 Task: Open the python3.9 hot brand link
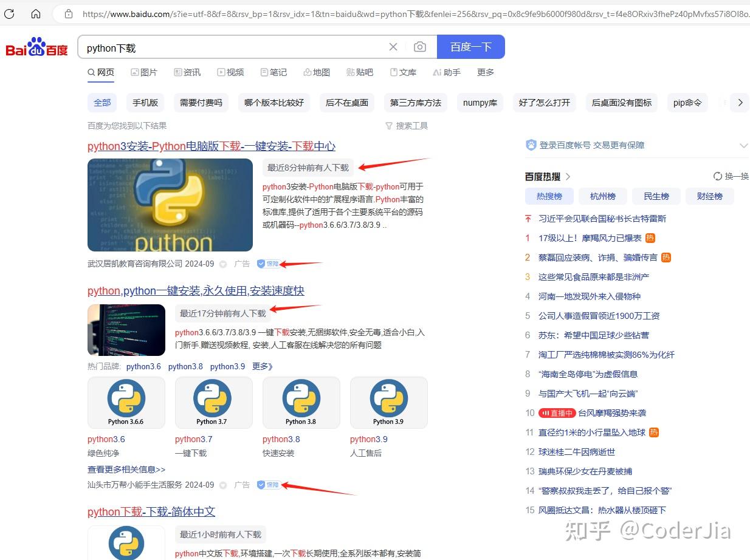[x=227, y=366]
